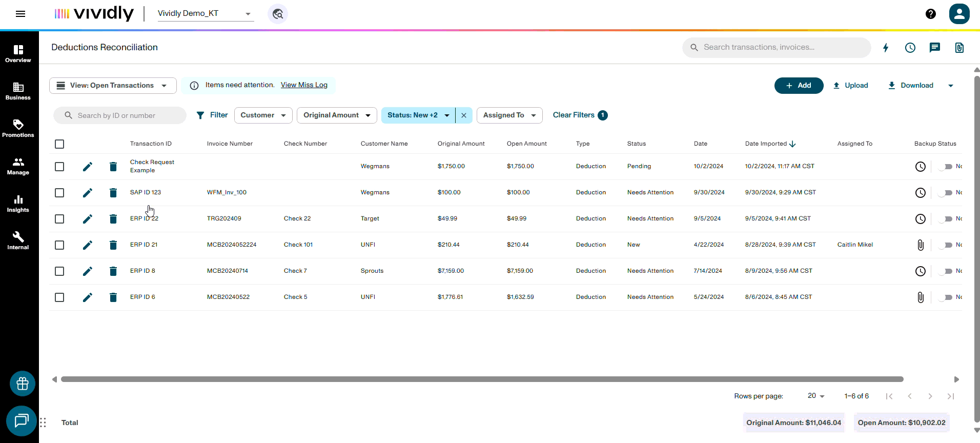980x443 pixels.
Task: Check the Check Request Example row checkbox
Action: 59,167
